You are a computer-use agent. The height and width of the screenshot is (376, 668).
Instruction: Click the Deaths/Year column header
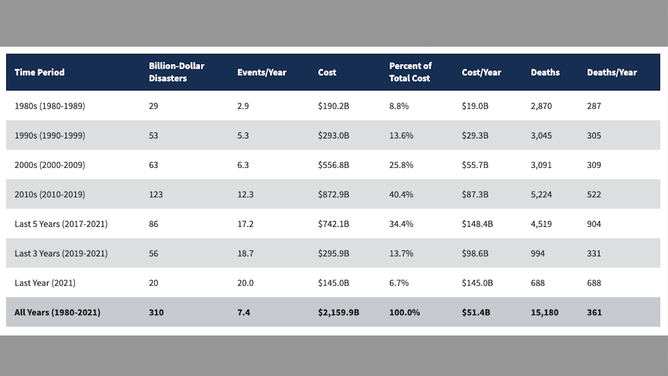tap(612, 72)
